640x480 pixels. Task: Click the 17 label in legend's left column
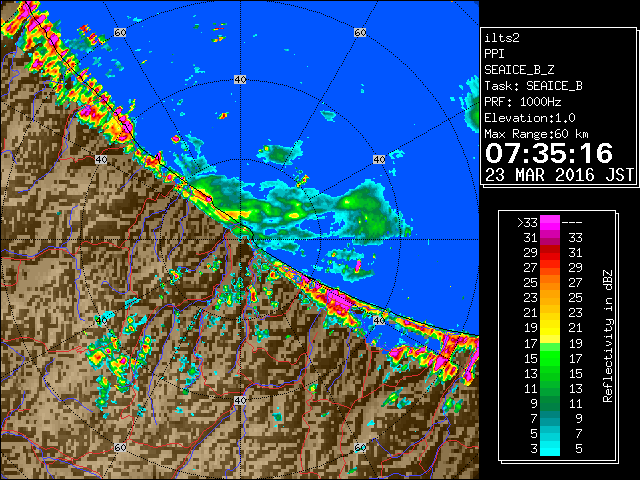click(531, 344)
